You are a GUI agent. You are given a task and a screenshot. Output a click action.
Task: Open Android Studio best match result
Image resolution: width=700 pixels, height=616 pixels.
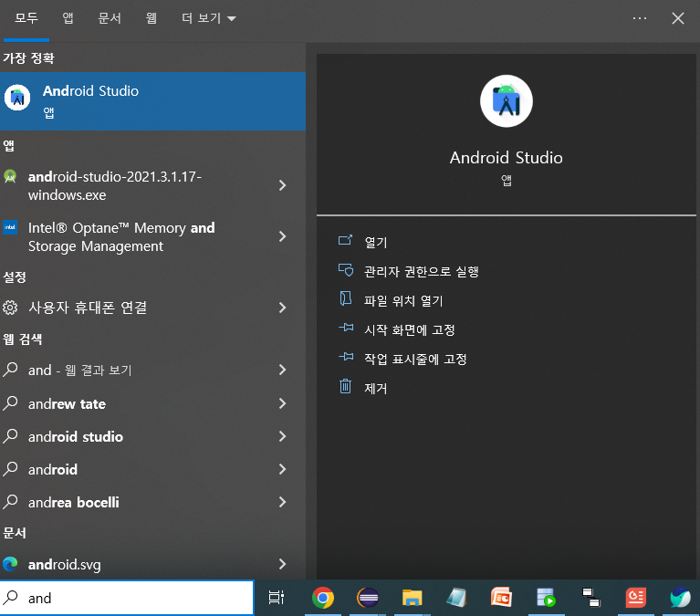point(152,101)
